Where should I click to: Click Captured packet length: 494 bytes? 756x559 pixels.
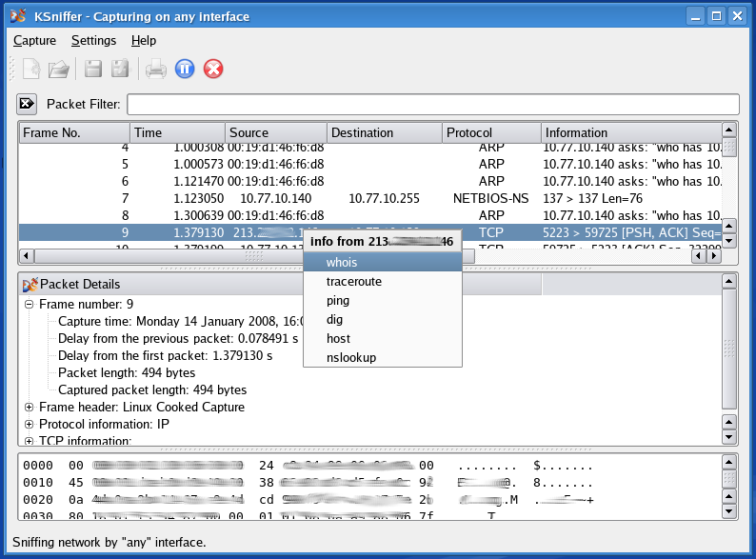[x=152, y=389]
